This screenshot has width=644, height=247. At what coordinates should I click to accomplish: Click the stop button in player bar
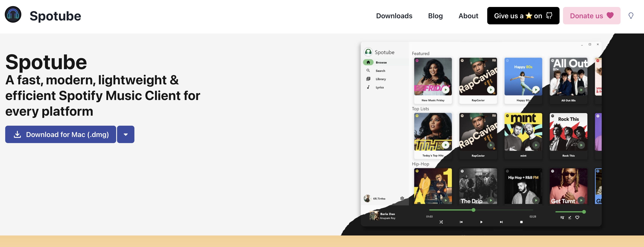(x=521, y=222)
